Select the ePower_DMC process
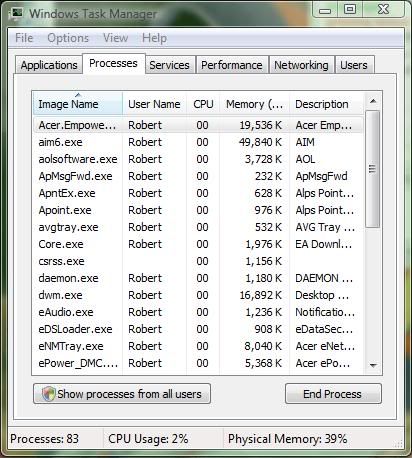The width and height of the screenshot is (412, 458). (x=198, y=363)
